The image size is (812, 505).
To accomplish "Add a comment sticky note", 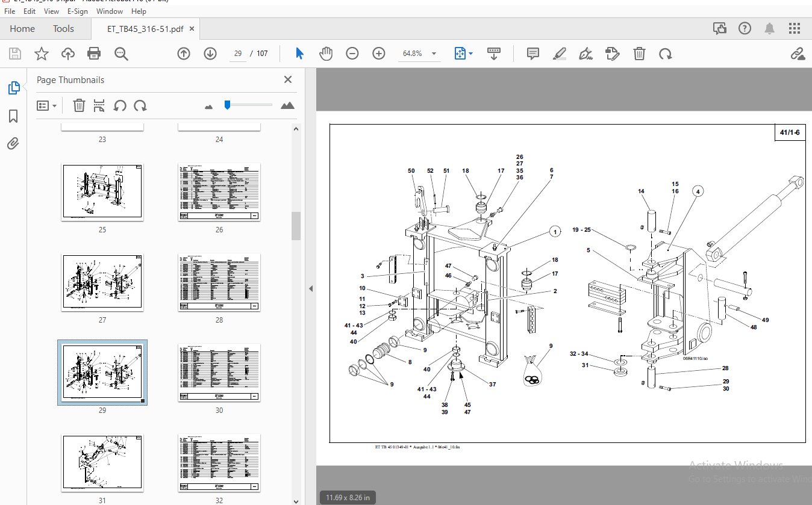I will point(533,54).
